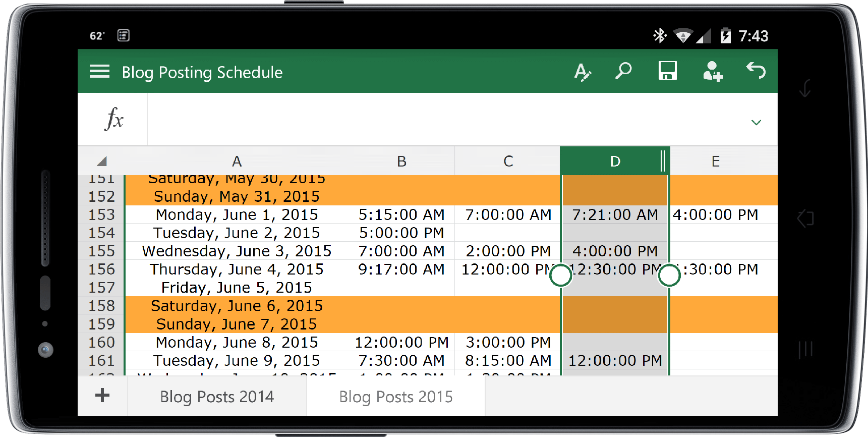The width and height of the screenshot is (868, 437).
Task: Tap column D resize handle bars
Action: click(663, 161)
